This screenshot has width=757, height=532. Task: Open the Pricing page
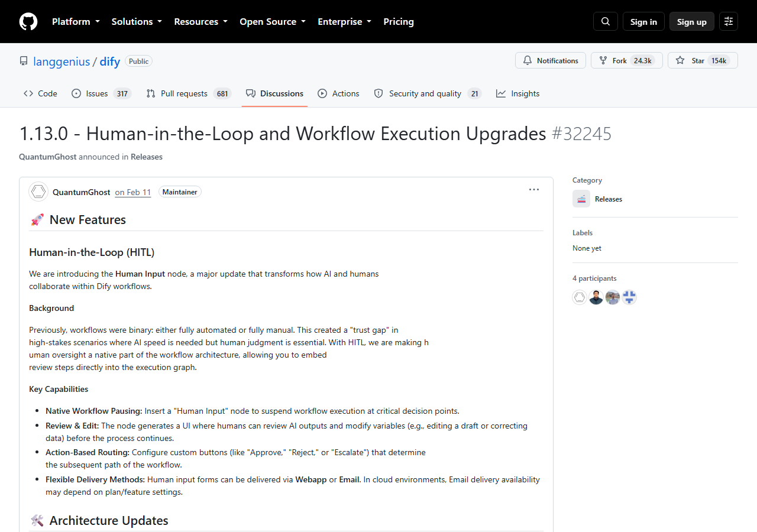point(399,21)
